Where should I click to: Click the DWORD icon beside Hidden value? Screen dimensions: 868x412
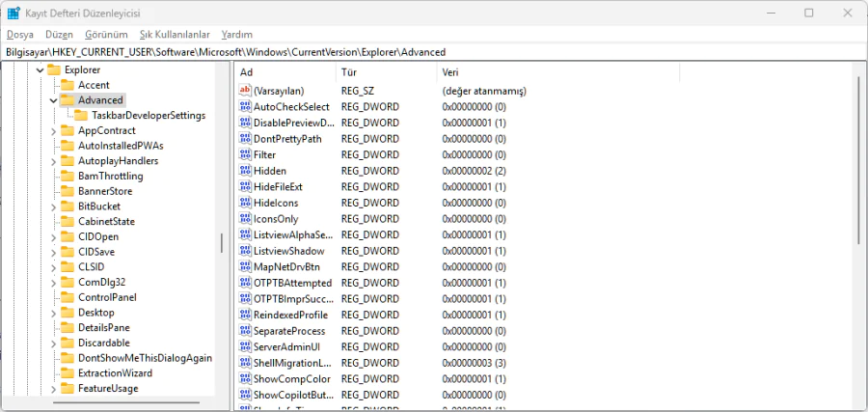tap(244, 171)
